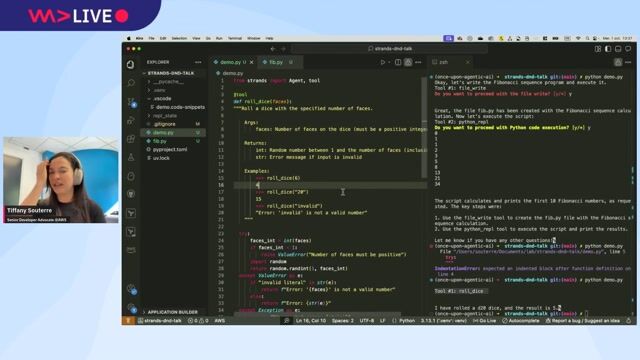Image resolution: width=640 pixels, height=360 pixels.
Task: Click the zoom magnifier icon in the status bar
Action: tap(287, 321)
